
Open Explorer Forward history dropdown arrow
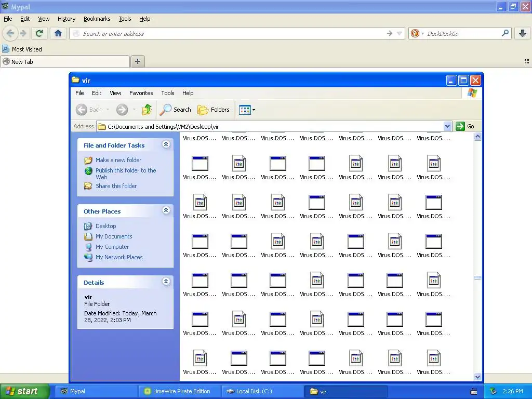coord(135,110)
